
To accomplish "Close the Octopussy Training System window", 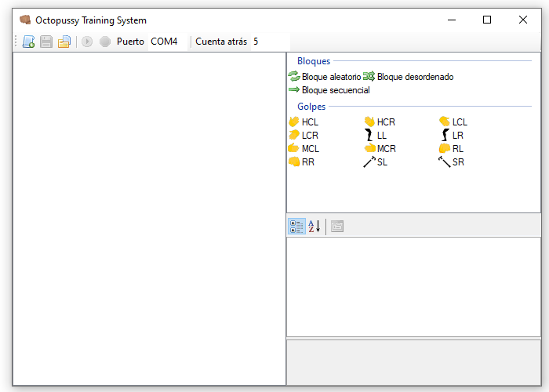I will [x=523, y=20].
